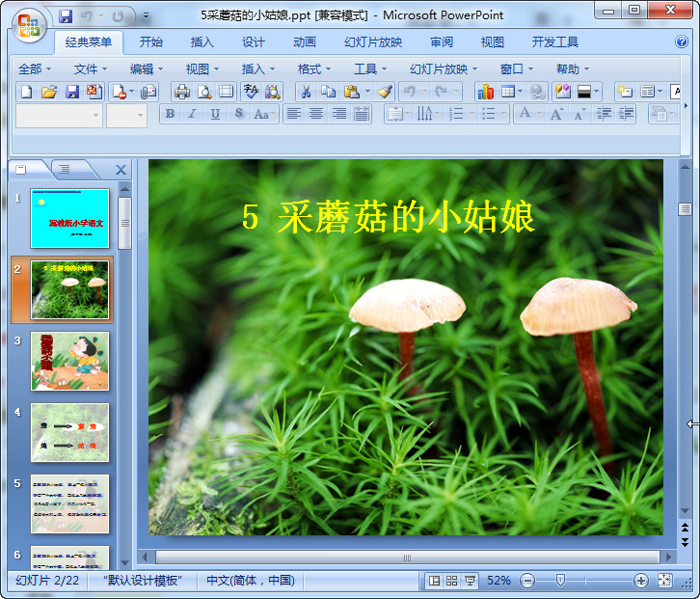700x599 pixels.
Task: Toggle Bold formatting
Action: click(171, 114)
